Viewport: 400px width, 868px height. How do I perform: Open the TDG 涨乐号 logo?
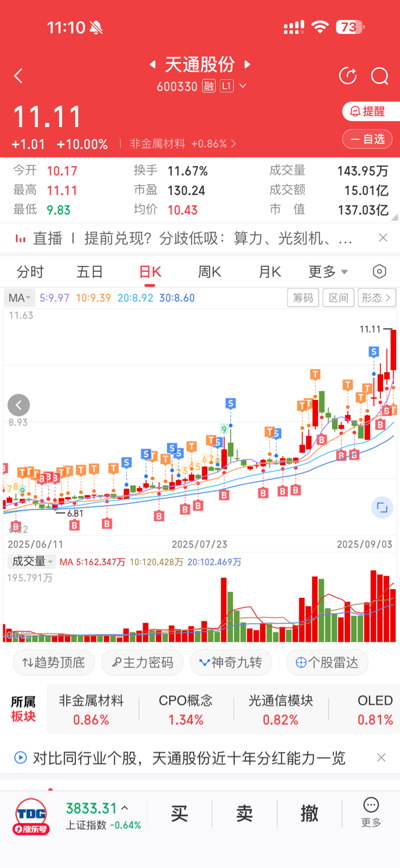pyautogui.click(x=31, y=816)
